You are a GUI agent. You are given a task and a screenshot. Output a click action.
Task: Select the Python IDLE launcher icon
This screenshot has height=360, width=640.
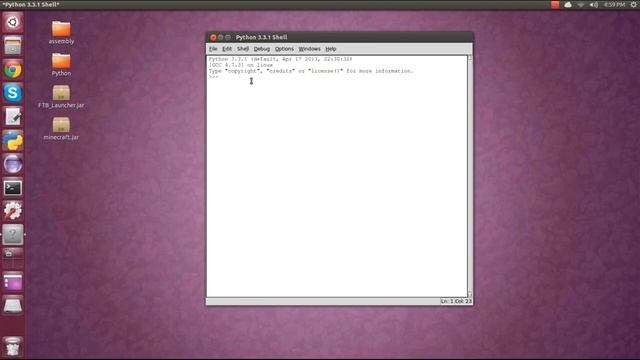pos(13,140)
